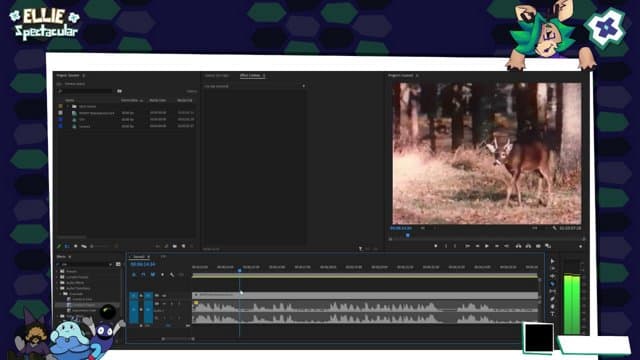The height and width of the screenshot is (360, 640).
Task: Select the Program monitor panel tab
Action: [x=400, y=76]
